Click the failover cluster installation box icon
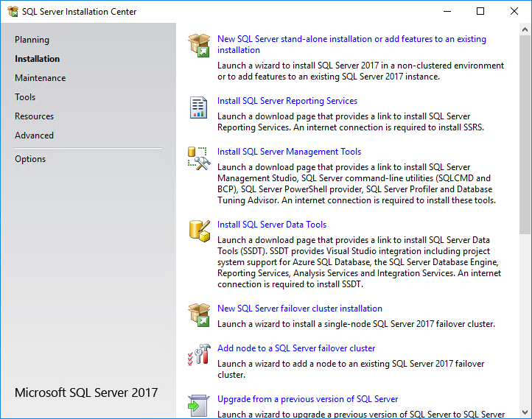Viewport: 532px width, 419px height. tap(199, 315)
